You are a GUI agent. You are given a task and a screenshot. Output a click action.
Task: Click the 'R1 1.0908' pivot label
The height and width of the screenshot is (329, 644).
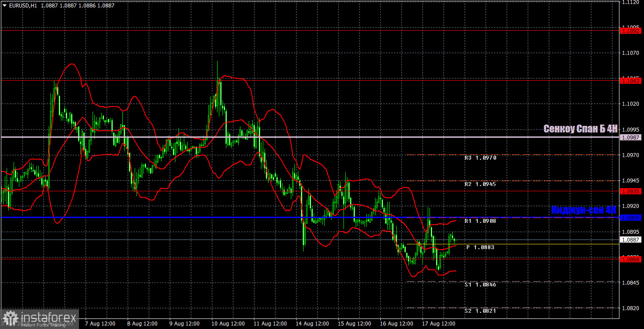[x=480, y=221]
